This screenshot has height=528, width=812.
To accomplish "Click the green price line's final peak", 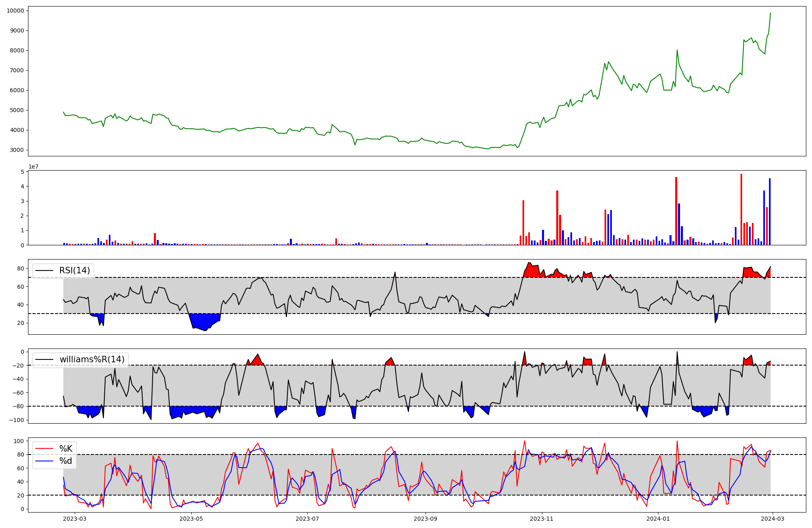I will (x=770, y=13).
